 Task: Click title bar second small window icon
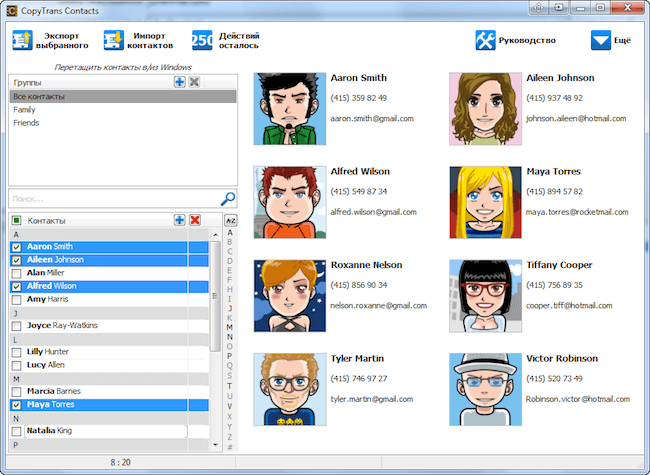tap(559, 8)
